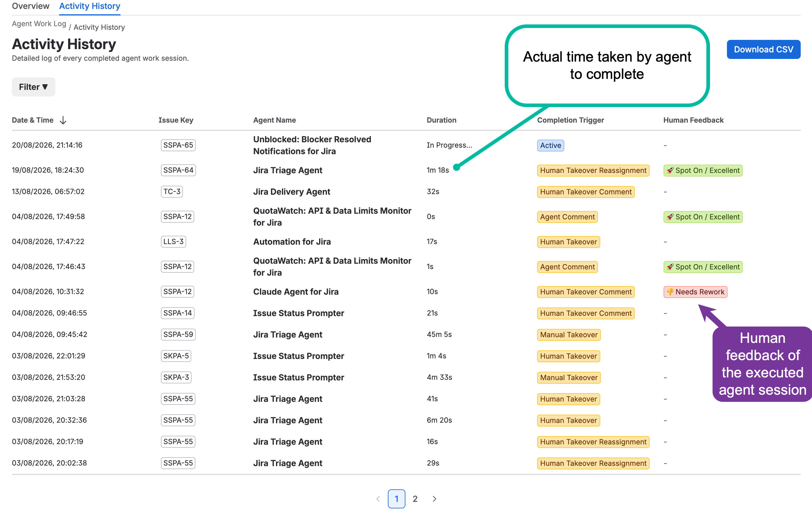This screenshot has height=520, width=812.
Task: Open issue key SSPA-59
Action: click(x=178, y=335)
